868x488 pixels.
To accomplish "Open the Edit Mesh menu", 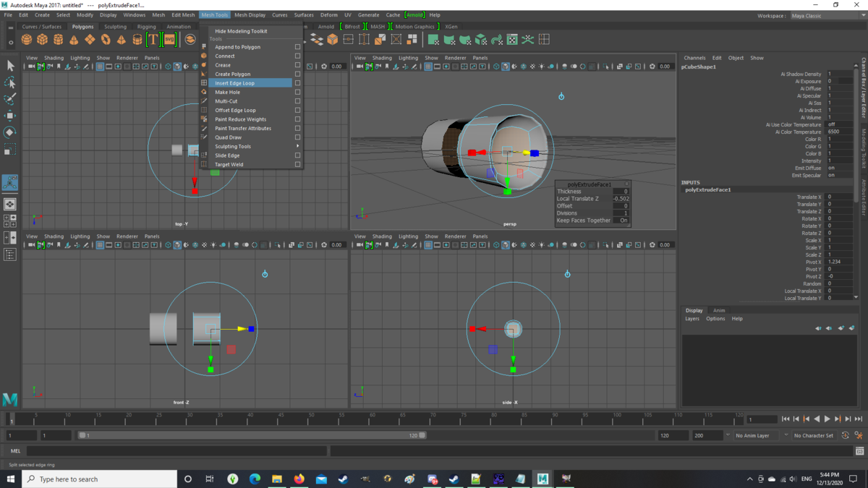I will pos(183,14).
